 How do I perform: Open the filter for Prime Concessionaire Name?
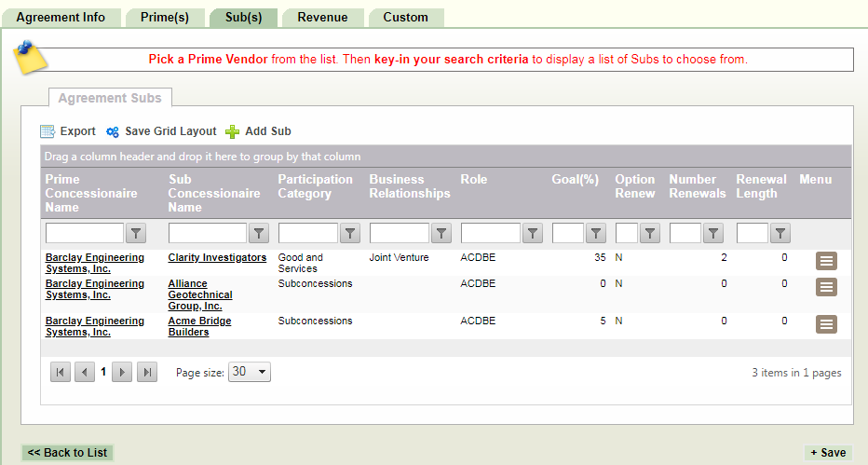pyautogui.click(x=134, y=233)
